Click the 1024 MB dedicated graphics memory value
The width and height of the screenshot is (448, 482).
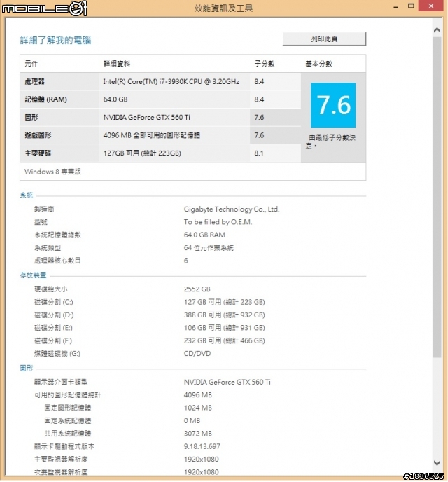[x=198, y=408]
